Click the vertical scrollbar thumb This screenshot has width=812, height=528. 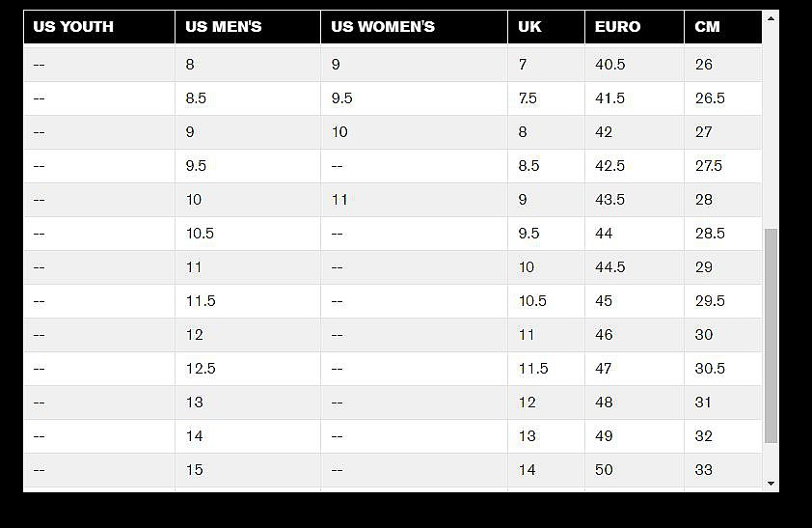771,335
